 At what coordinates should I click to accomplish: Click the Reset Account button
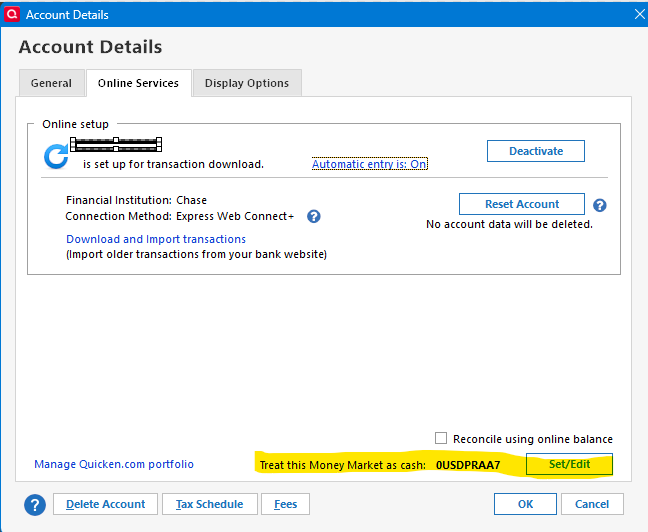click(x=522, y=204)
